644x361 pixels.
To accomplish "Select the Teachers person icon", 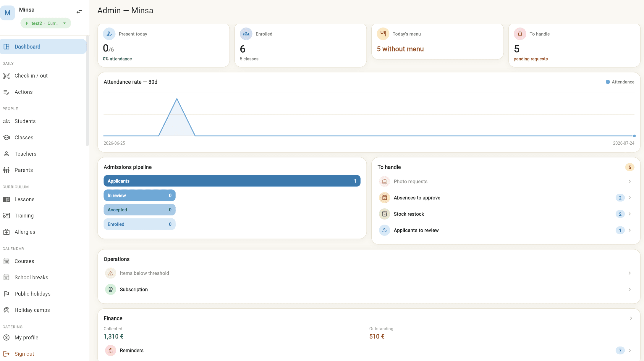I will 7,154.
